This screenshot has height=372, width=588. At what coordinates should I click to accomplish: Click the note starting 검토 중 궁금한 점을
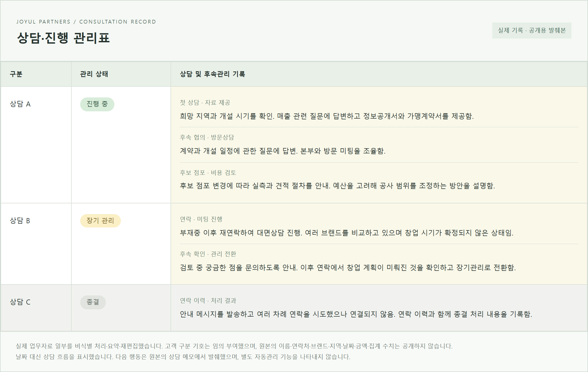pyautogui.click(x=348, y=268)
